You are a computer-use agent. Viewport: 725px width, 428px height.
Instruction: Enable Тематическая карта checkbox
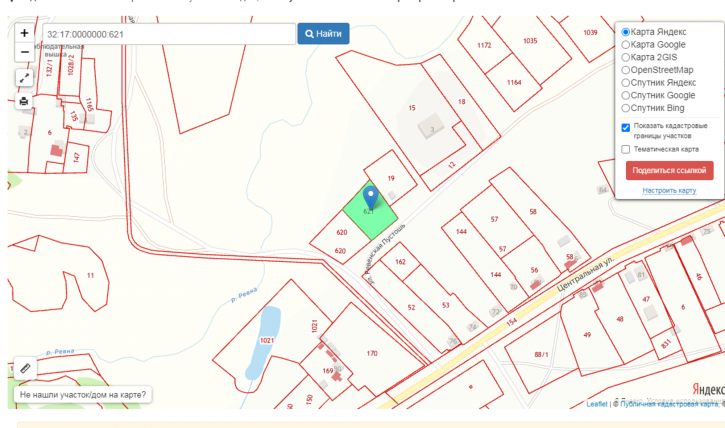point(626,149)
